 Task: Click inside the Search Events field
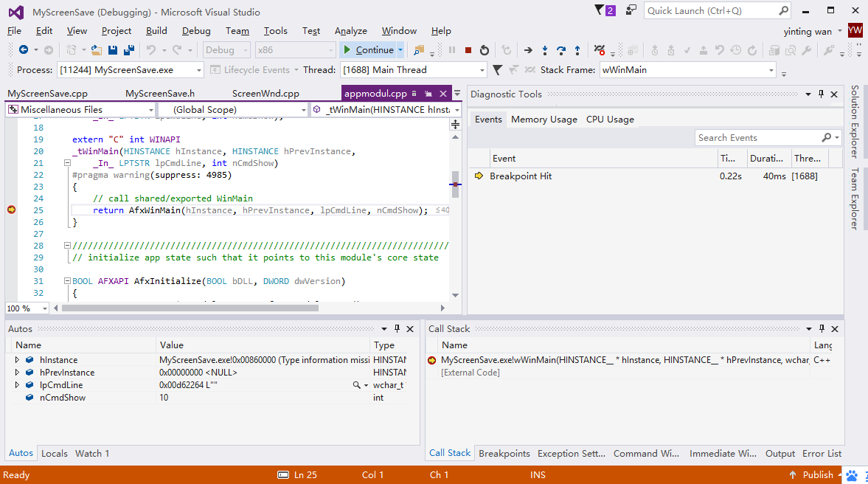758,138
